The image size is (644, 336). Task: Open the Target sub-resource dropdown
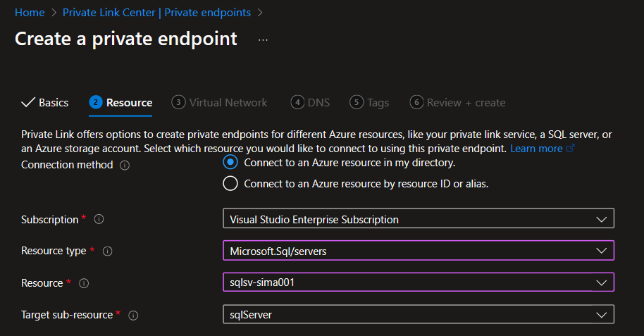pyautogui.click(x=418, y=315)
